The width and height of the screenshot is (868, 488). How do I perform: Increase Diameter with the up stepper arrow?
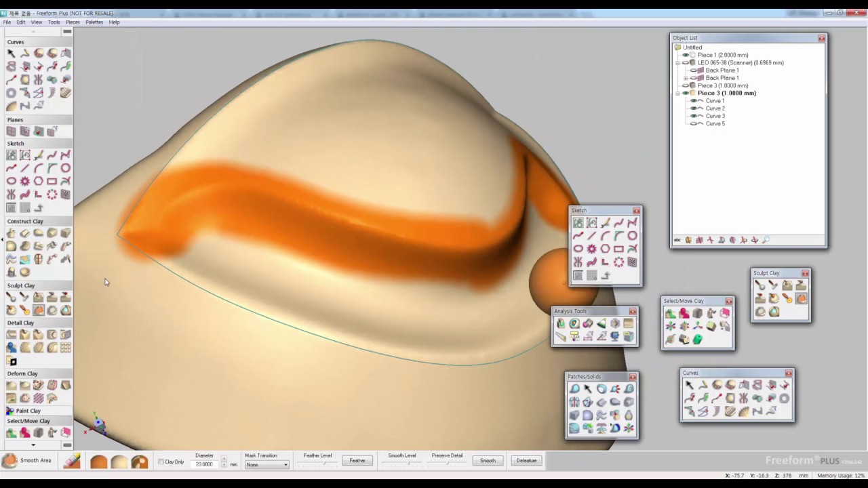coord(224,458)
